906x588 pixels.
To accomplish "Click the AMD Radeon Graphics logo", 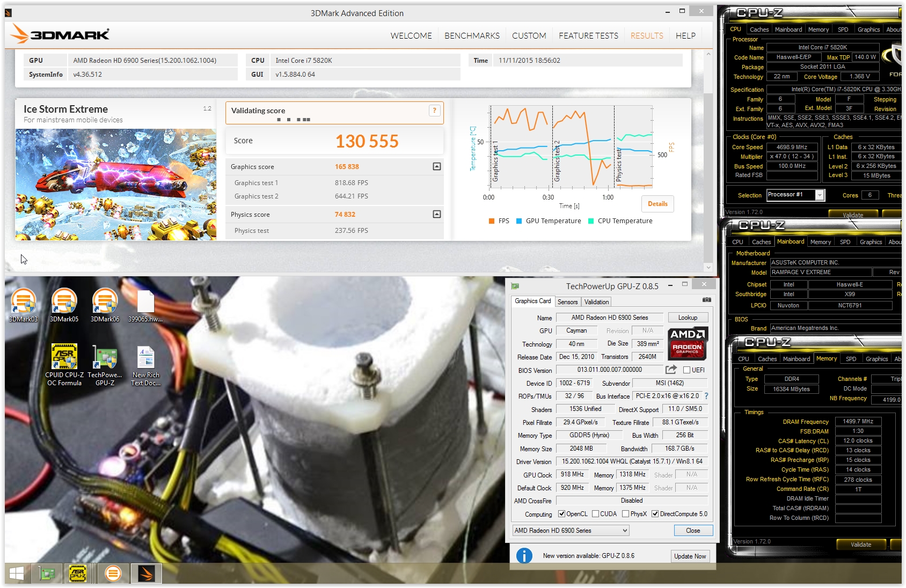I will pos(688,343).
